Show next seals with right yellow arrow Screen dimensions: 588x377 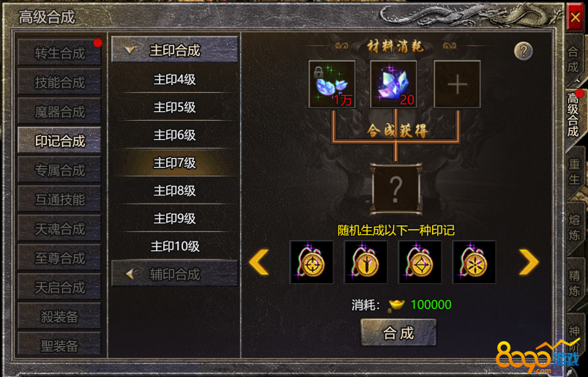pos(529,262)
